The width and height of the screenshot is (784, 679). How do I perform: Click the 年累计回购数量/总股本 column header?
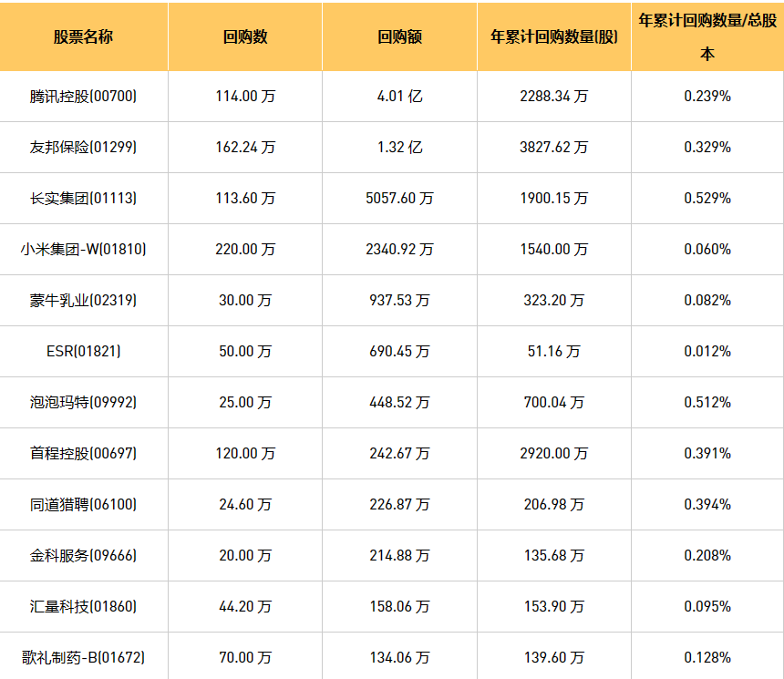[707, 36]
